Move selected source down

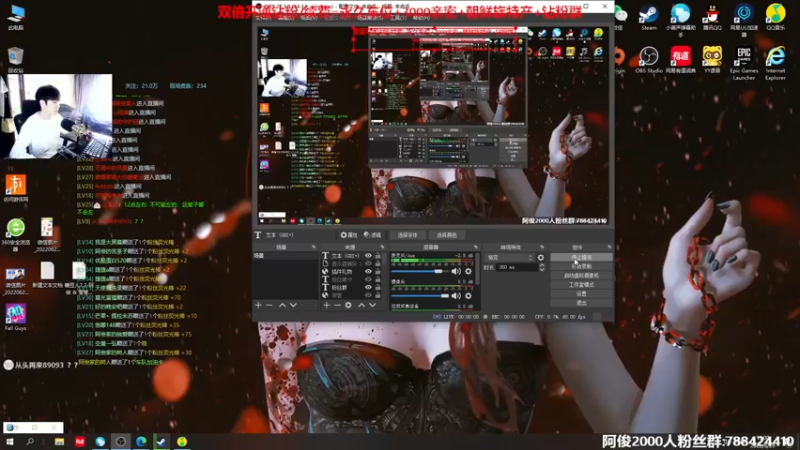372,305
